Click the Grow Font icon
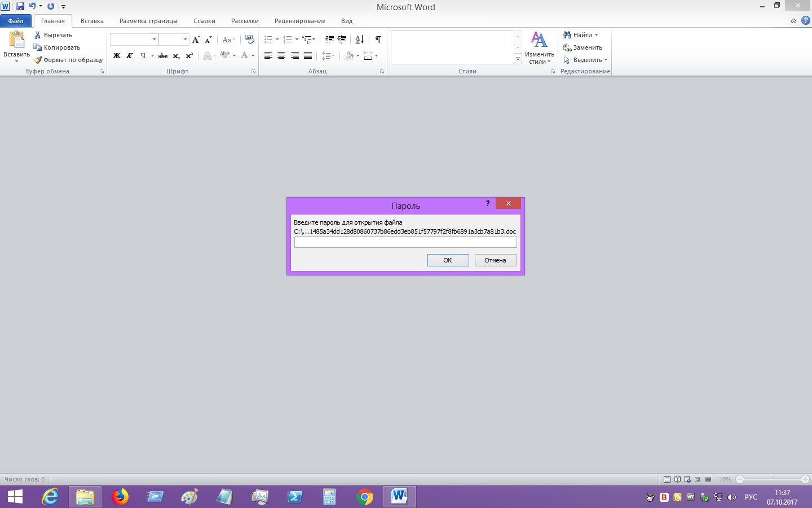812x508 pixels. pos(196,40)
